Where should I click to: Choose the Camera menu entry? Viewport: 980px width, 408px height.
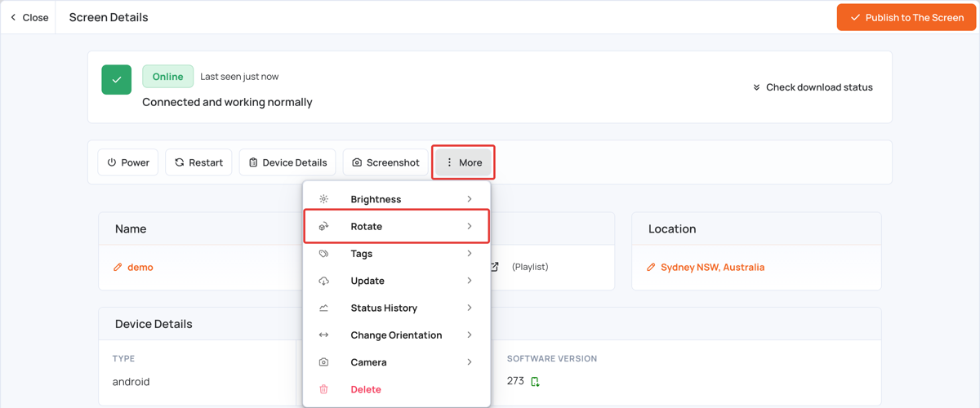tap(397, 362)
